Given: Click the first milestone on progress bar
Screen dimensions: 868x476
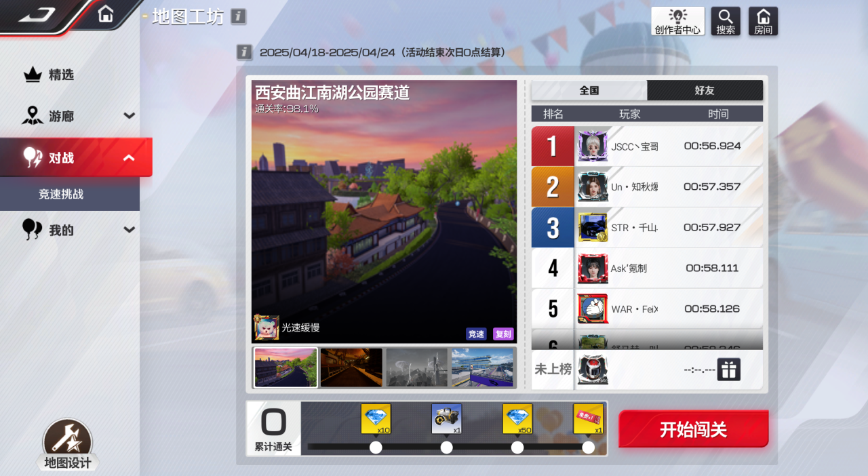Looking at the screenshot, I should click(x=376, y=447).
